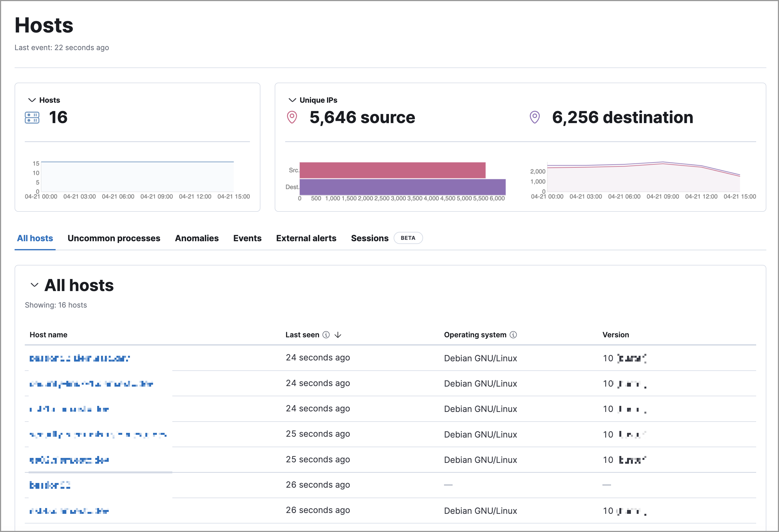Collapse the All hosts table section
Viewport: 779px width, 532px height.
34,285
